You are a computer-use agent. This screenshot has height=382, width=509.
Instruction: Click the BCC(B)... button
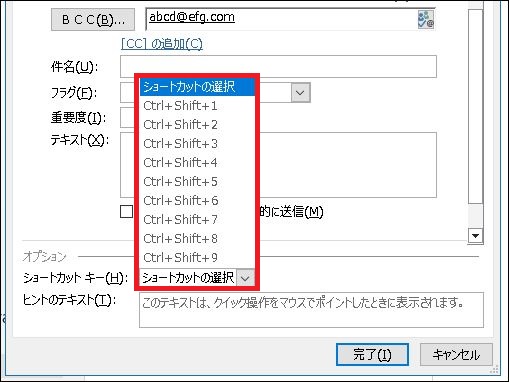(x=93, y=20)
